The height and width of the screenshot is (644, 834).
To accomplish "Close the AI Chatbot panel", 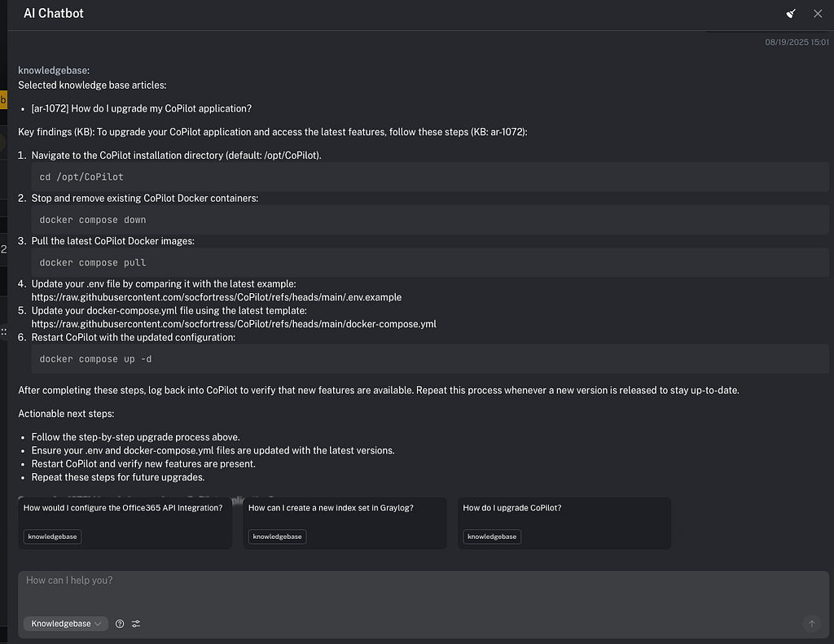I will pyautogui.click(x=818, y=14).
